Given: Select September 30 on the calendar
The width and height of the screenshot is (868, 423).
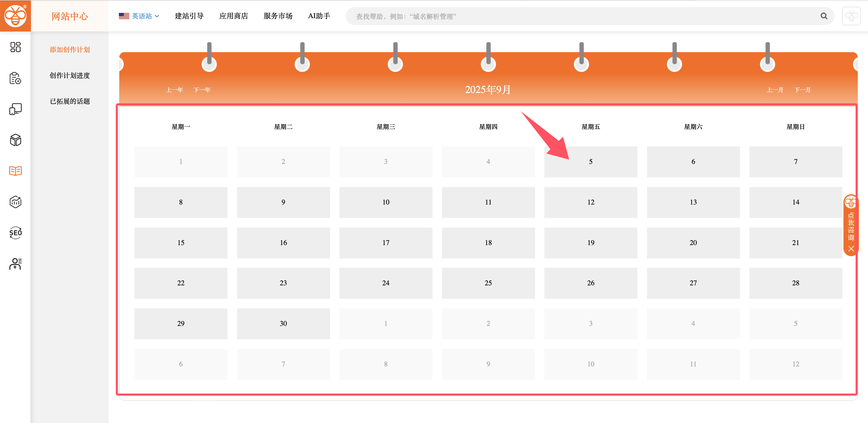Looking at the screenshot, I should click(x=283, y=324).
